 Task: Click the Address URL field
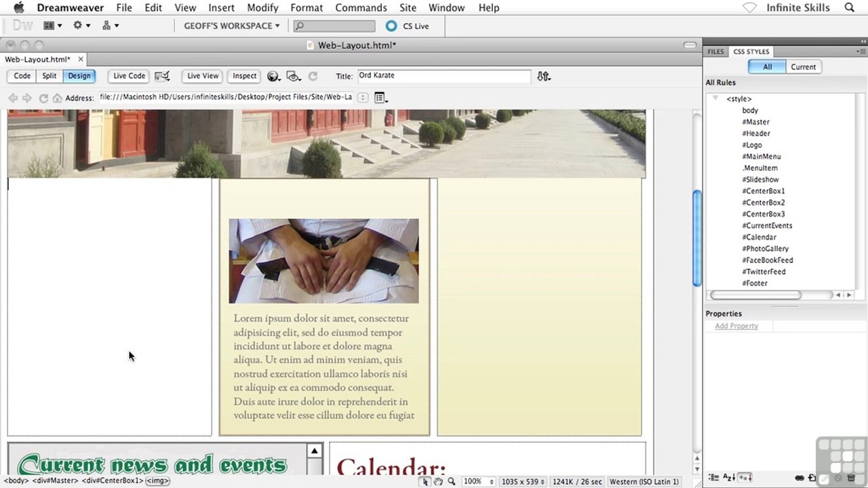[226, 98]
